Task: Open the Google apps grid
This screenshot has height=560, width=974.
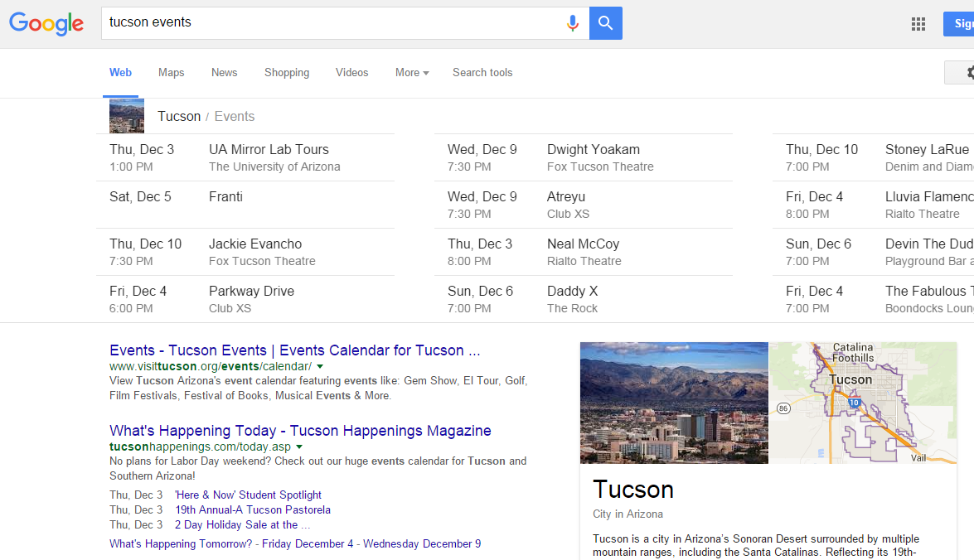Action: [918, 24]
